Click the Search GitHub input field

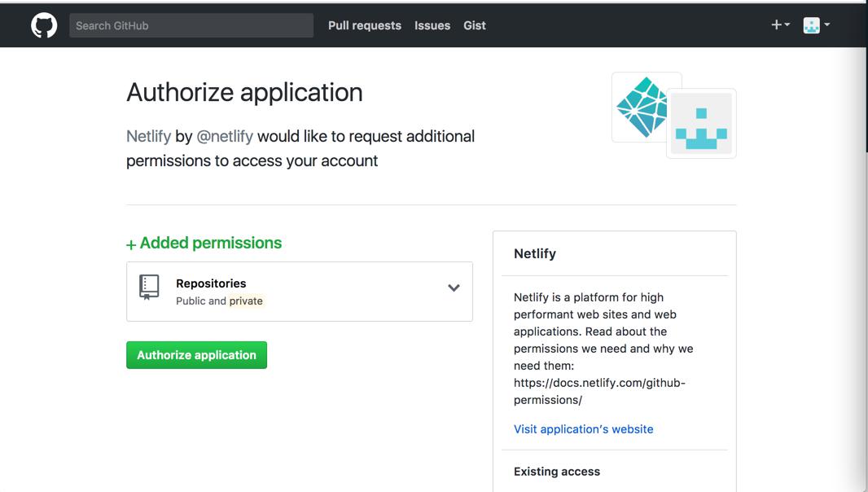click(191, 25)
